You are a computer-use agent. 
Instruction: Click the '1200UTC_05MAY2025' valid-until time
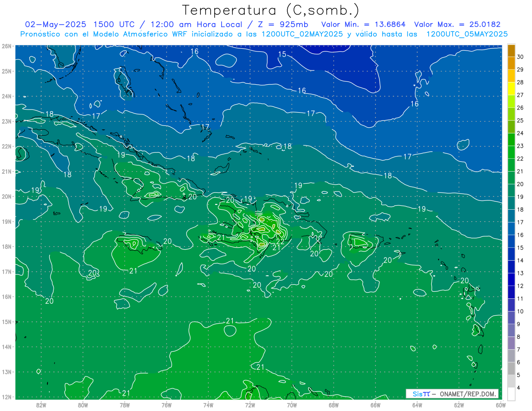[467, 34]
